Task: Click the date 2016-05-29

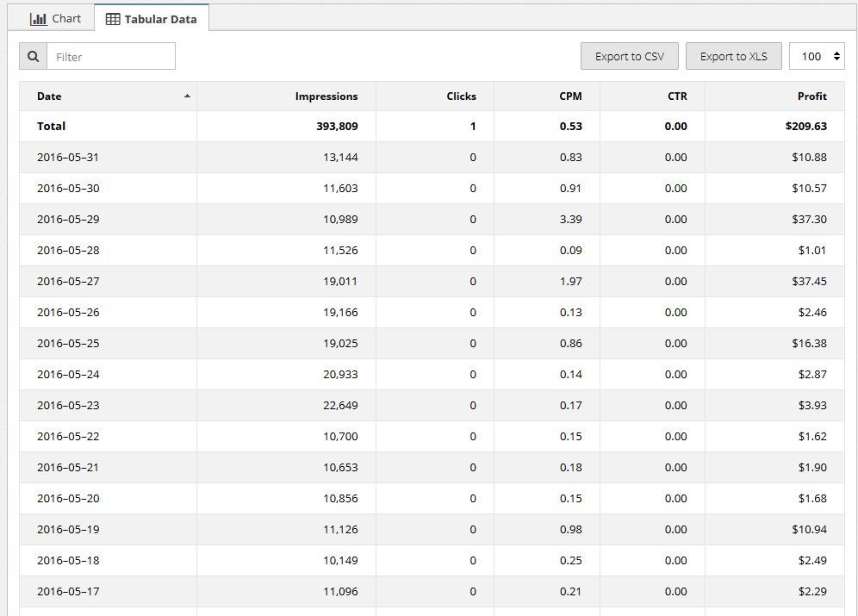Action: click(x=68, y=220)
